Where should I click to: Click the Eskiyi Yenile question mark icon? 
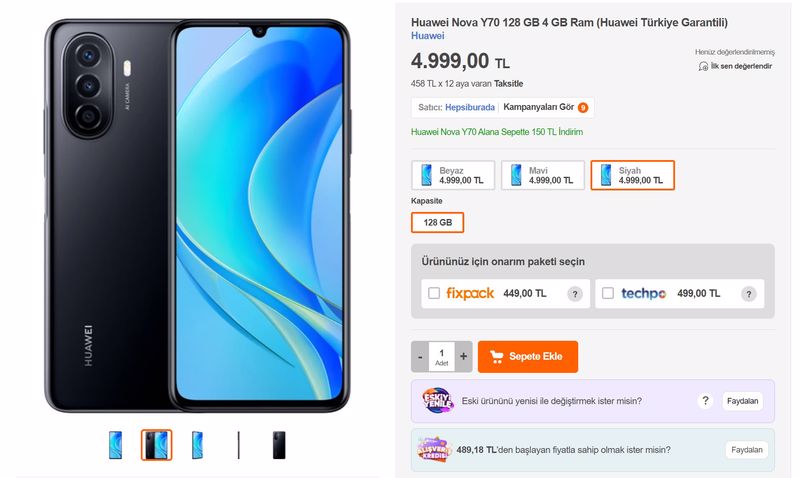click(705, 401)
